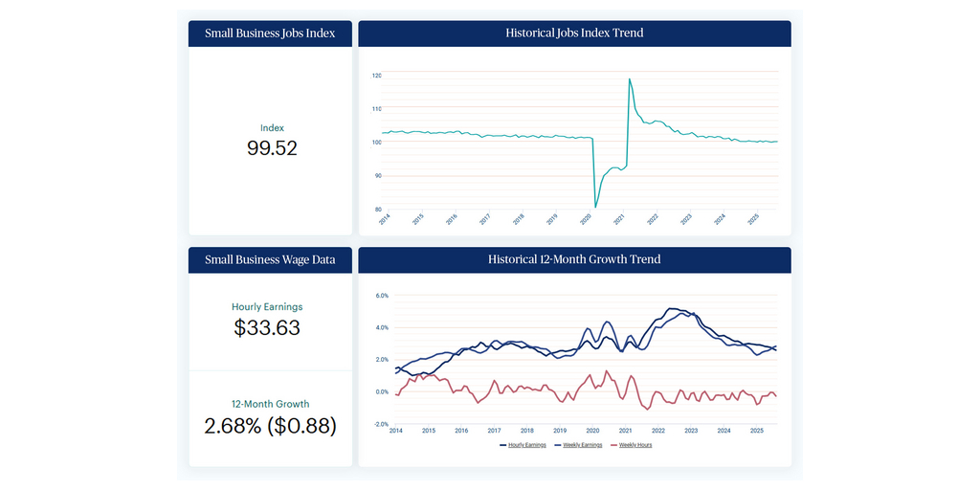Click the $33.63 hourly earnings value

click(267, 328)
